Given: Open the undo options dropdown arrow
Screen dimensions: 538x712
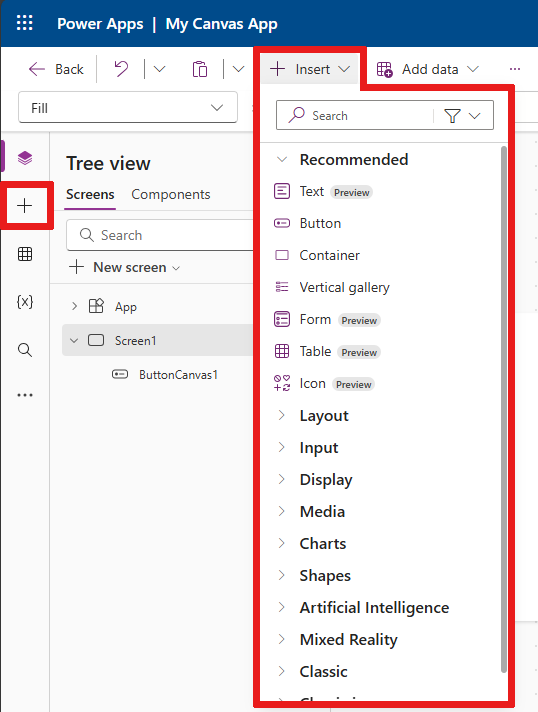Looking at the screenshot, I should [159, 69].
